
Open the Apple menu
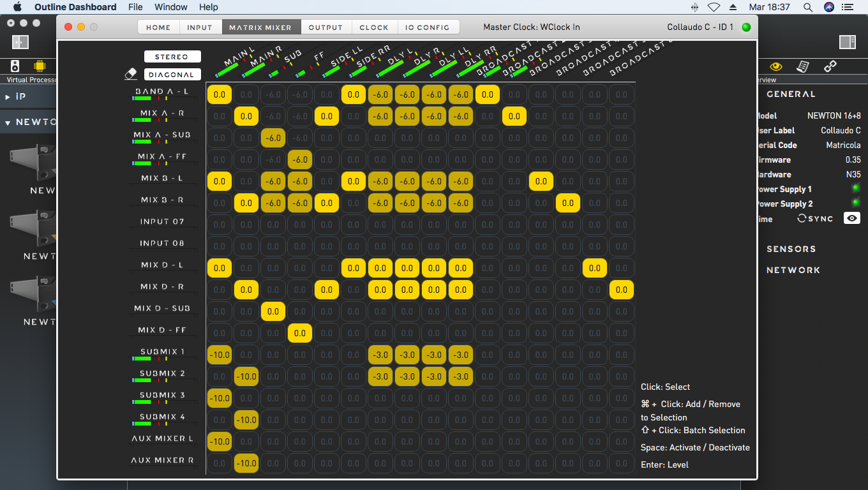[x=17, y=7]
